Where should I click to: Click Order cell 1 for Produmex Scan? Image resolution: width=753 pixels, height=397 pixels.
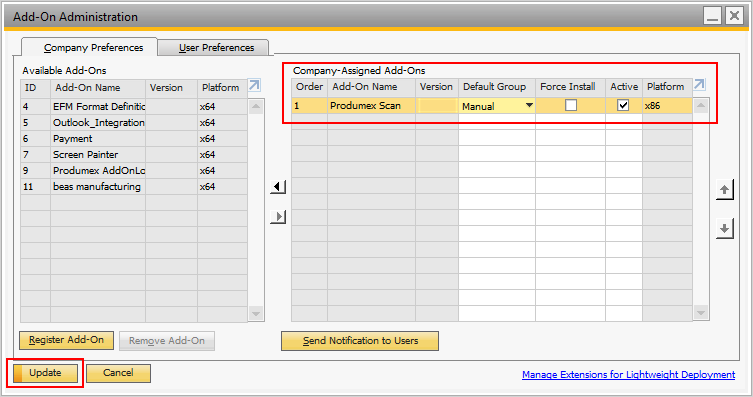tap(309, 106)
